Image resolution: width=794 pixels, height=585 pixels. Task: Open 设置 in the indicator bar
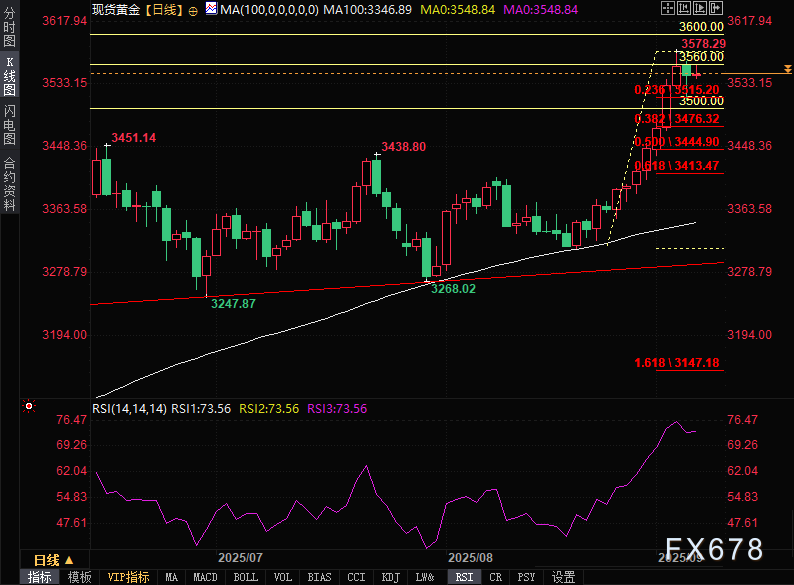point(564,577)
